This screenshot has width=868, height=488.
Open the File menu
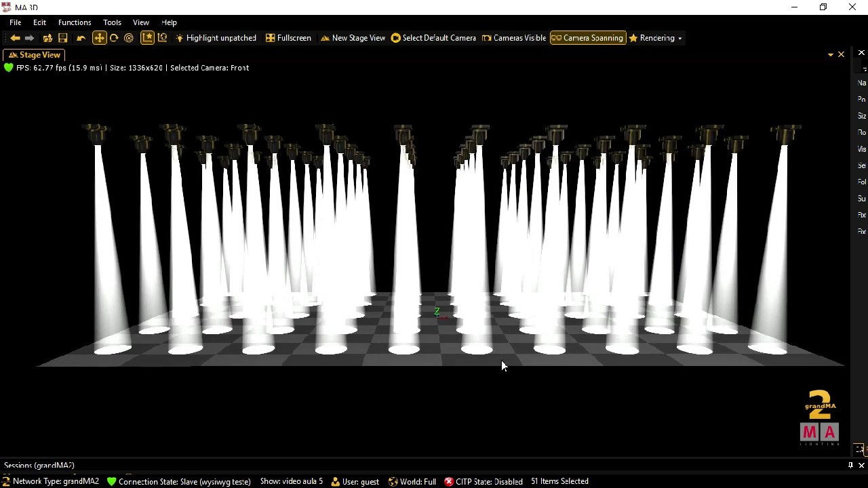click(15, 22)
